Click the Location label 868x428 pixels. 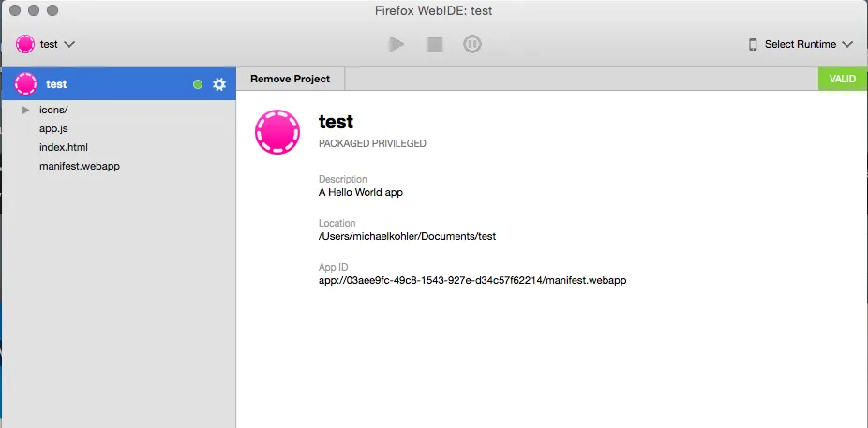[x=337, y=224]
